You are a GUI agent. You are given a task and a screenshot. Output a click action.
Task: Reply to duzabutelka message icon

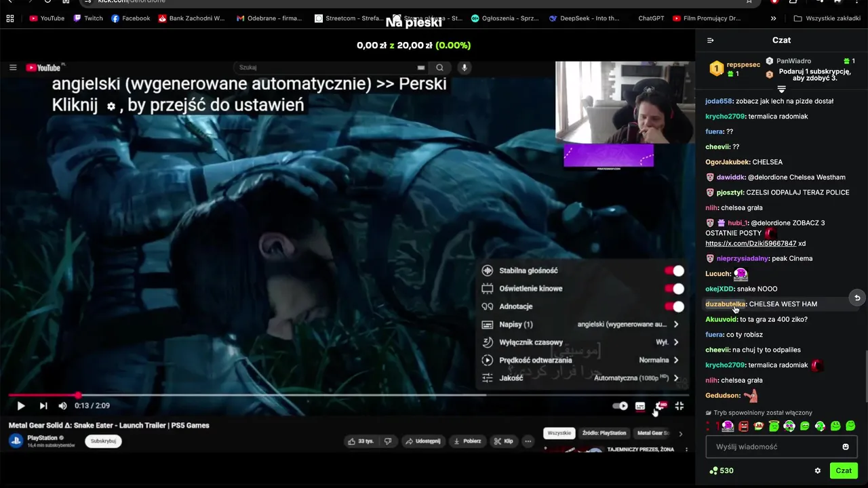coord(857,298)
